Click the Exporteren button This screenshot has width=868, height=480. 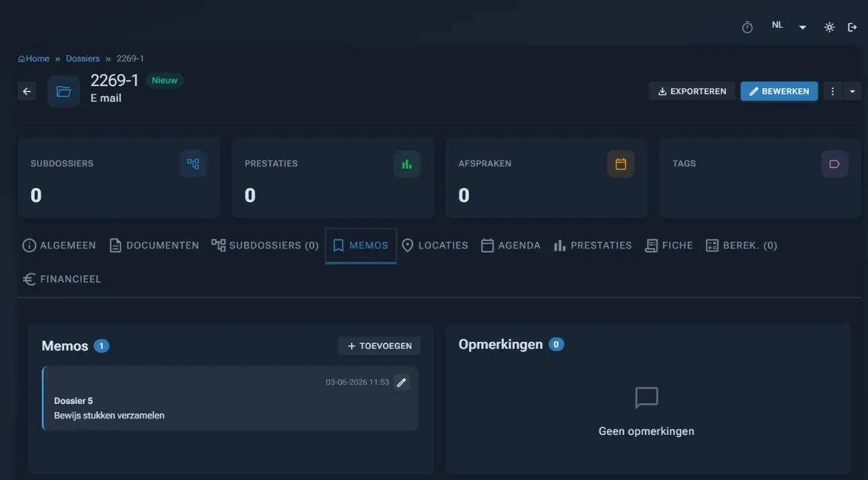692,92
